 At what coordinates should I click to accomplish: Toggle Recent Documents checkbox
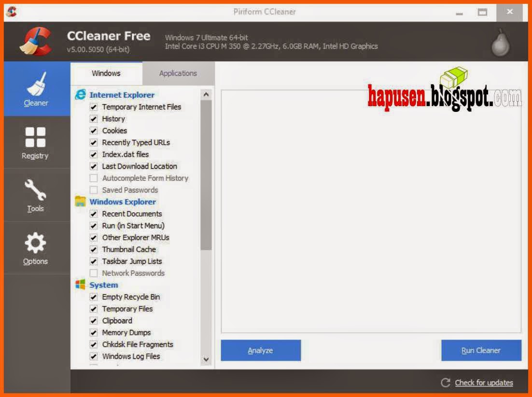94,214
